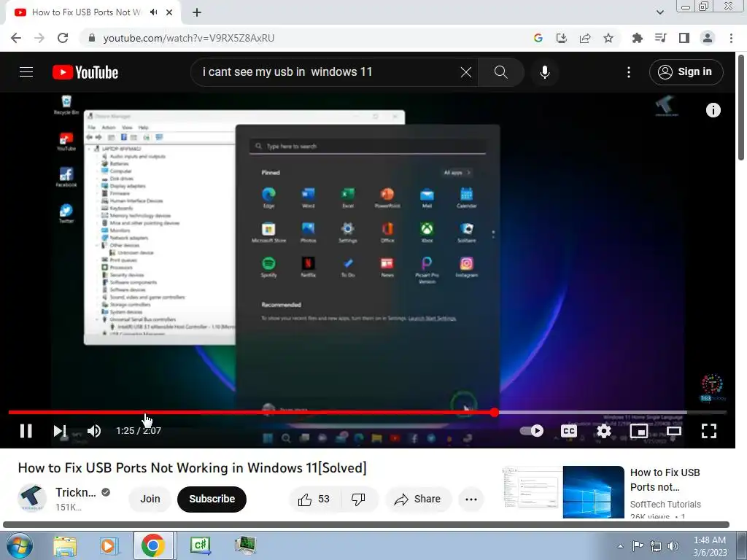Open the Chrome three-dot menu
The image size is (747, 560).
coord(731,38)
